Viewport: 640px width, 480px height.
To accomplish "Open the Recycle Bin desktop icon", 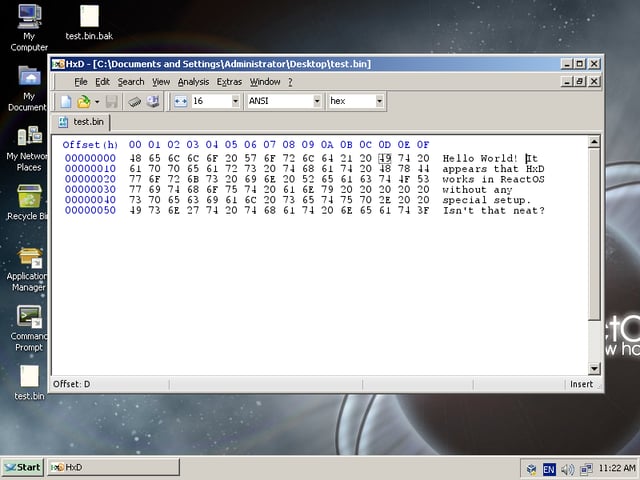I will pos(27,202).
